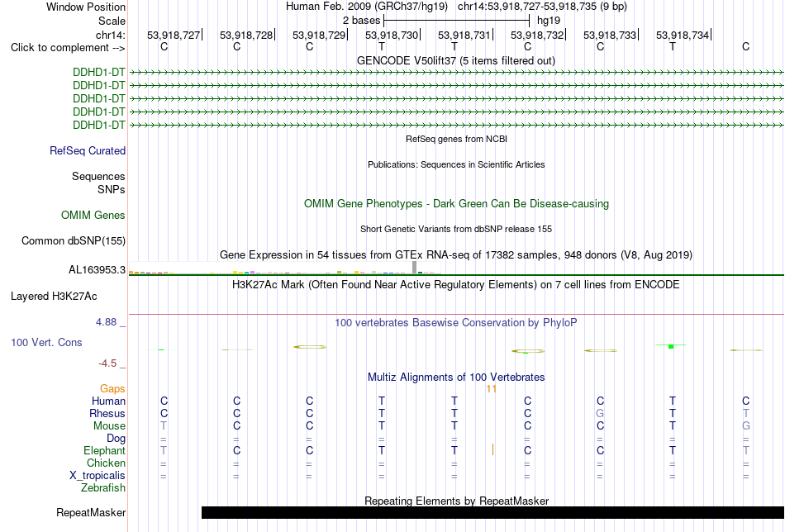Image resolution: width=785 pixels, height=532 pixels.
Task: Click 'RefSeq genes from NCBI' track title
Action: tap(456, 139)
